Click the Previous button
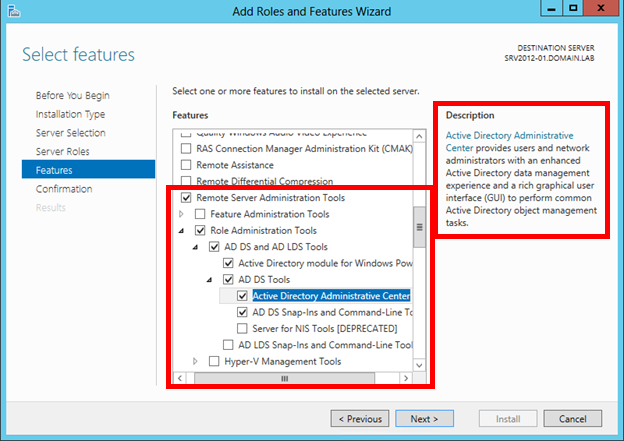The height and width of the screenshot is (441, 624). coord(360,419)
